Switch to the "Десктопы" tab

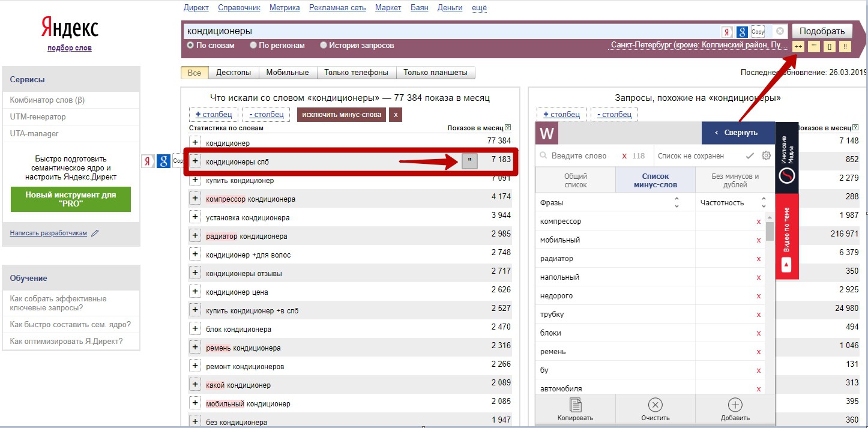(x=234, y=73)
